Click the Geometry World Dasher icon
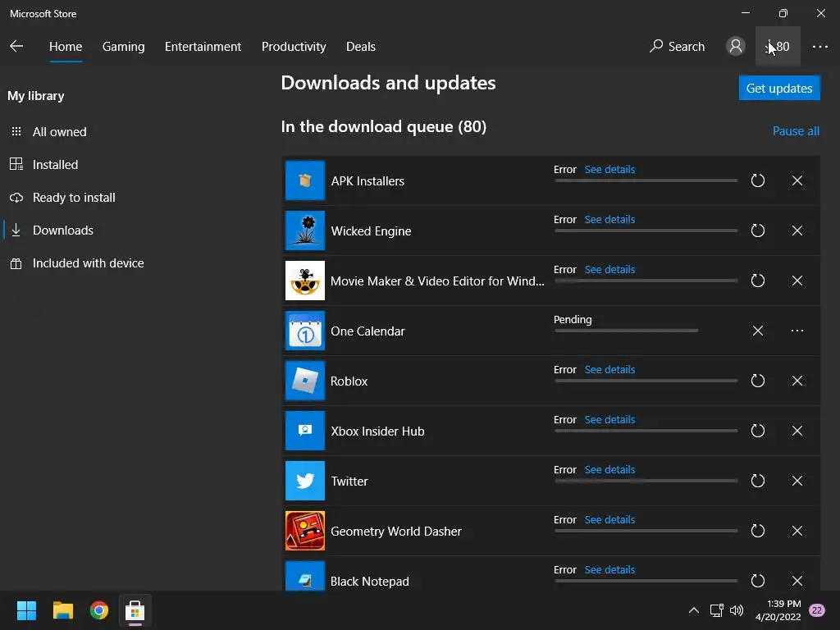The width and height of the screenshot is (840, 630). [x=305, y=531]
